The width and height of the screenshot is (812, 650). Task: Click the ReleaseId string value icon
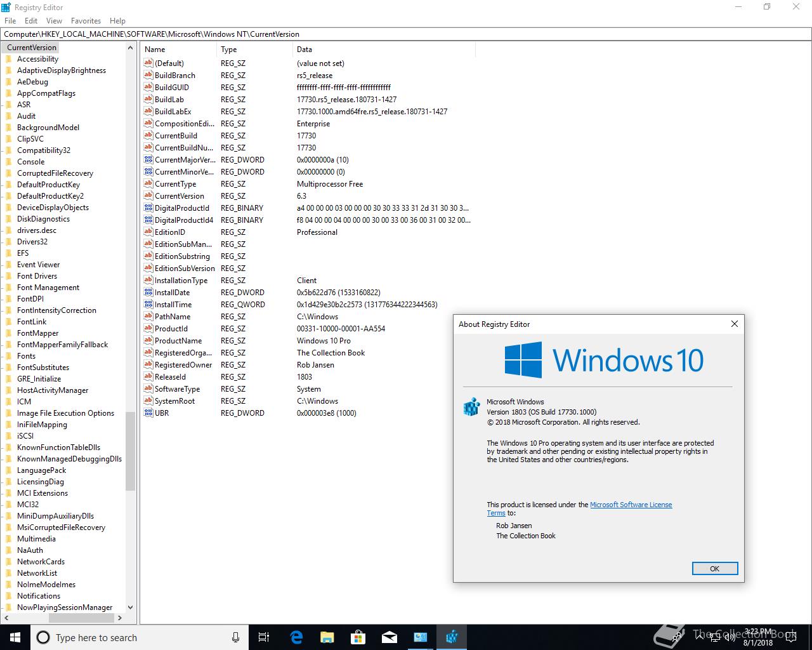tap(148, 376)
